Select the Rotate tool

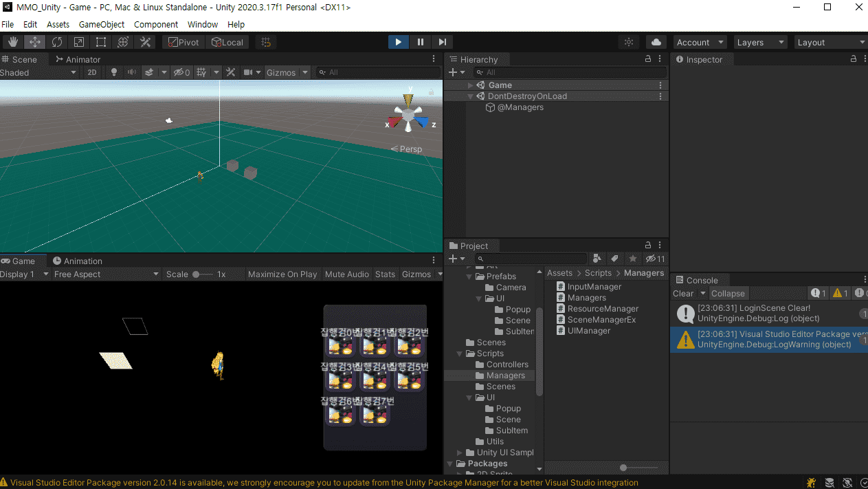pos(57,42)
